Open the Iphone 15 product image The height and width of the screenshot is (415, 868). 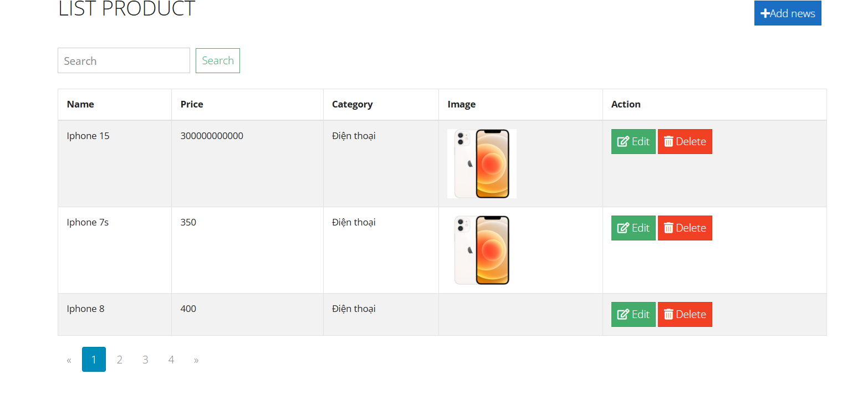tap(482, 163)
